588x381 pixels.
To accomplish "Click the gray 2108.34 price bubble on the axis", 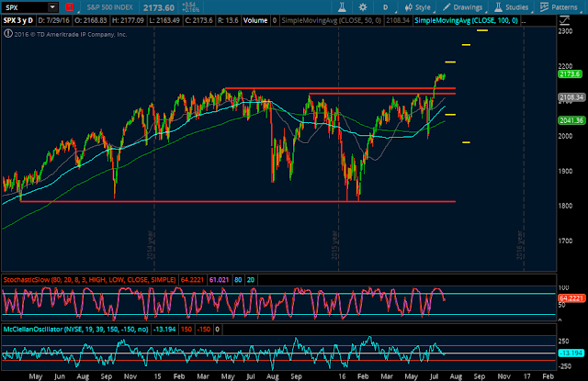I will [x=571, y=97].
